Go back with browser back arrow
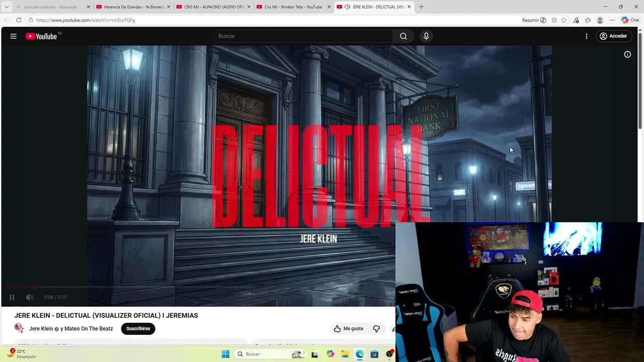Screen dimensions: 644x362 click(7, 20)
